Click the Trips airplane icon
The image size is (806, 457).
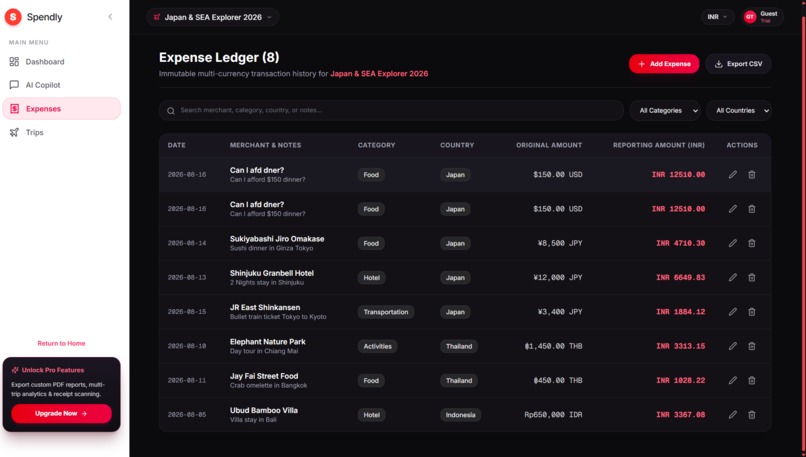(14, 132)
